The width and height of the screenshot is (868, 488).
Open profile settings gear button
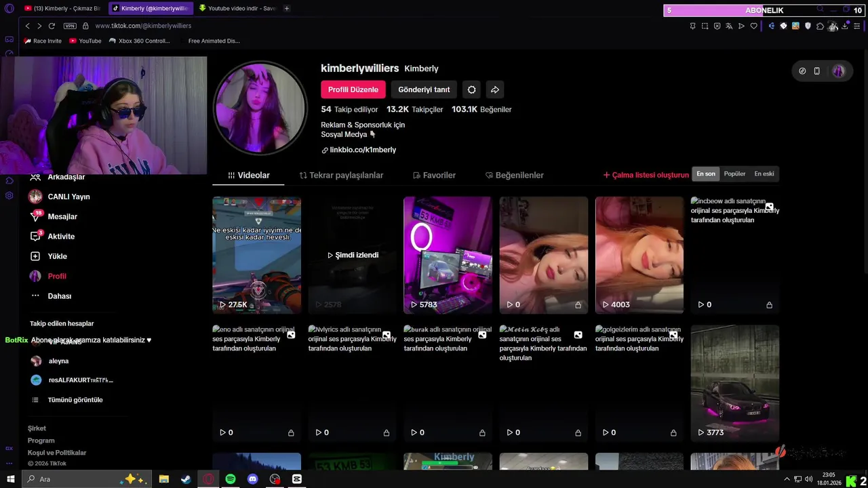coord(471,89)
